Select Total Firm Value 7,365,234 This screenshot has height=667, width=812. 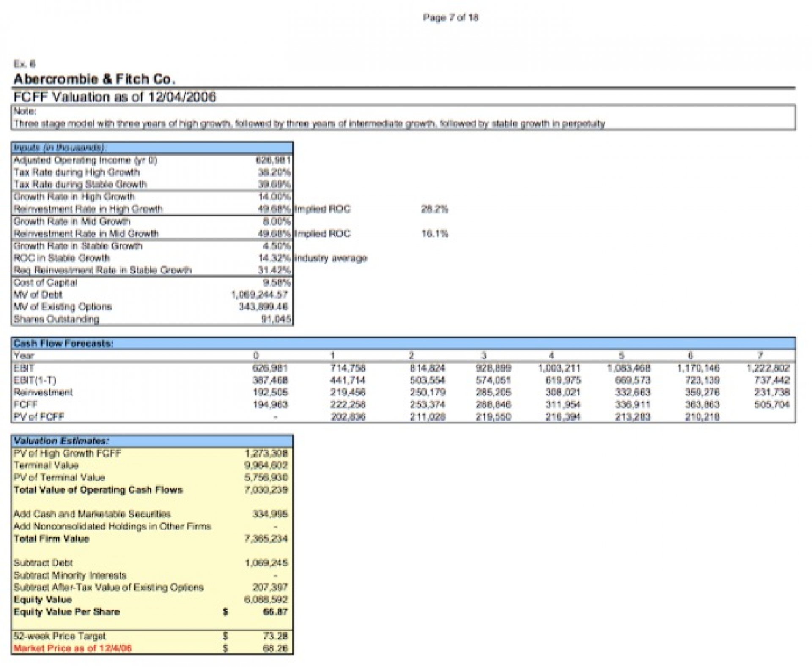(x=266, y=539)
